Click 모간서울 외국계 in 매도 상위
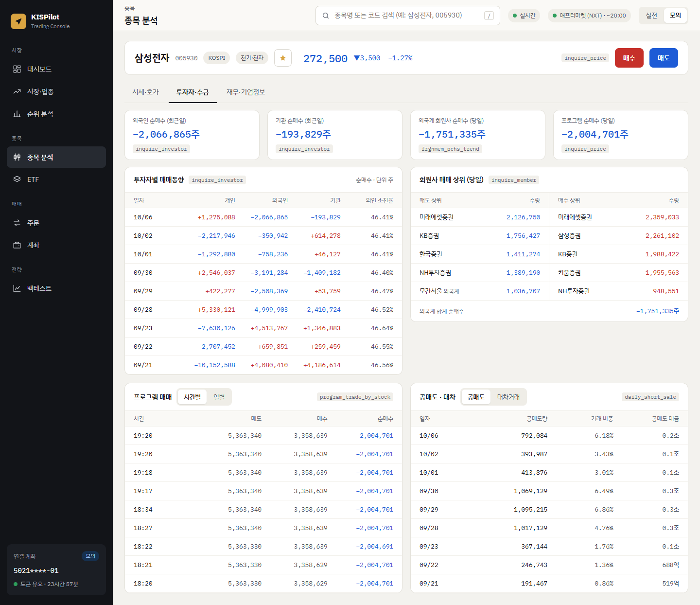Viewport: 700px width, 605px height. tap(439, 291)
